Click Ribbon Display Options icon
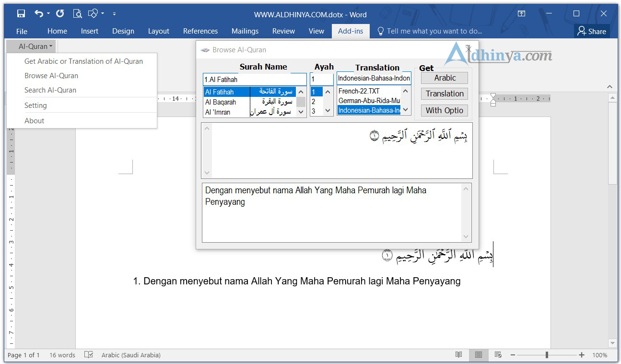Image resolution: width=621 pixels, height=364 pixels. pos(521,14)
